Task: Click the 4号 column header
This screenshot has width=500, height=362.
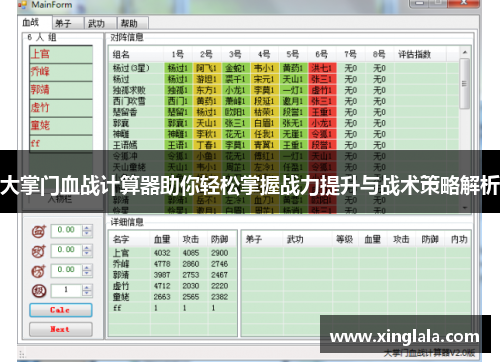Action: pos(264,54)
